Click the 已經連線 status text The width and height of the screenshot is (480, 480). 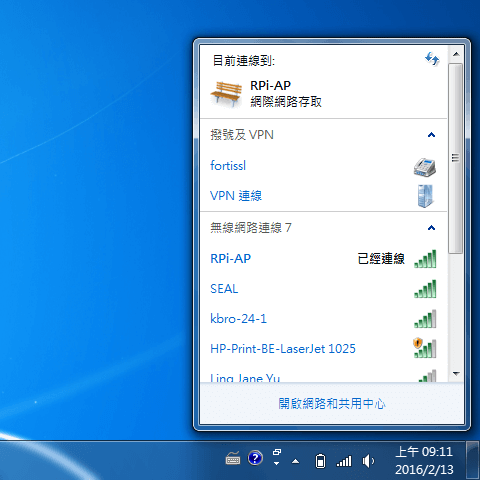381,259
